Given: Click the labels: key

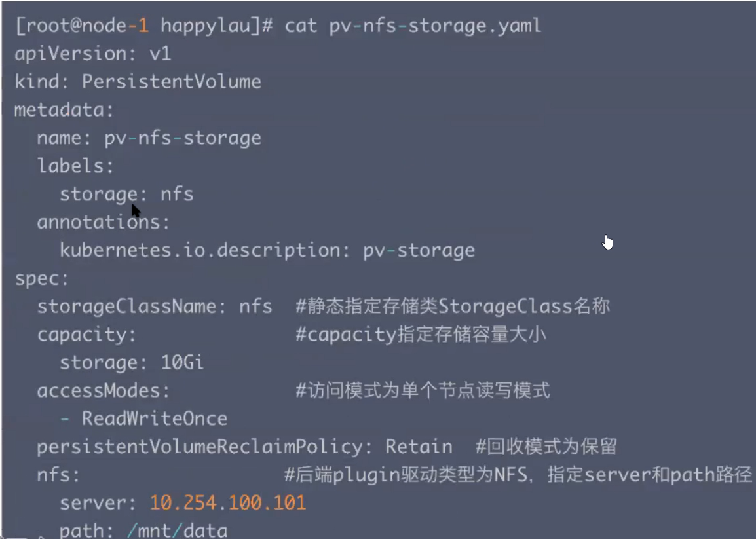Looking at the screenshot, I should [x=76, y=166].
